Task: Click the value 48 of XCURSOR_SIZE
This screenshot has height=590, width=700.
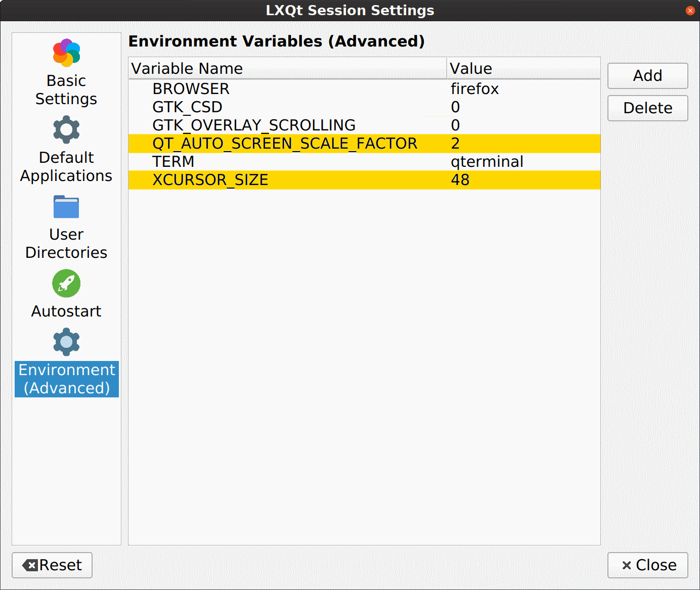Action: coord(460,180)
